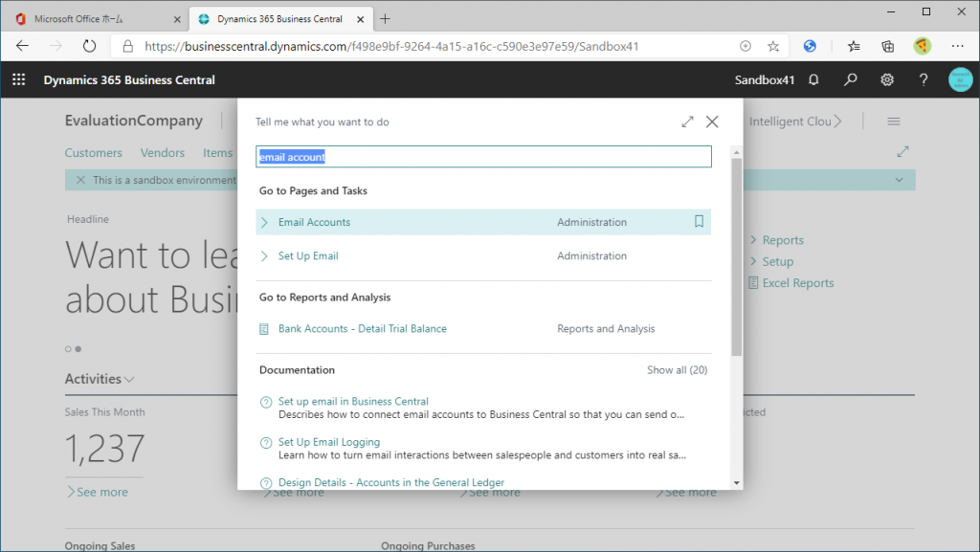Click help icon beside Set Up Email Logging
The height and width of the screenshot is (552, 980).
(x=266, y=443)
